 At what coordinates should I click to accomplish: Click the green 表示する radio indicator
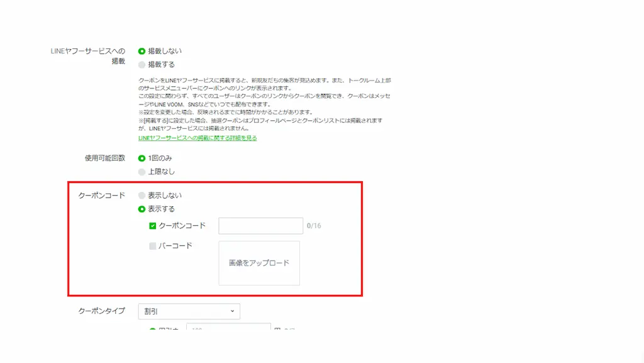pos(142,208)
